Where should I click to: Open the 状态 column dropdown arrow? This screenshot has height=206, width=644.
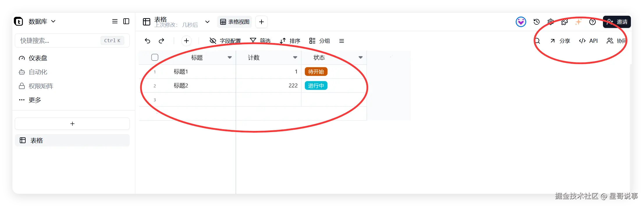(x=361, y=58)
